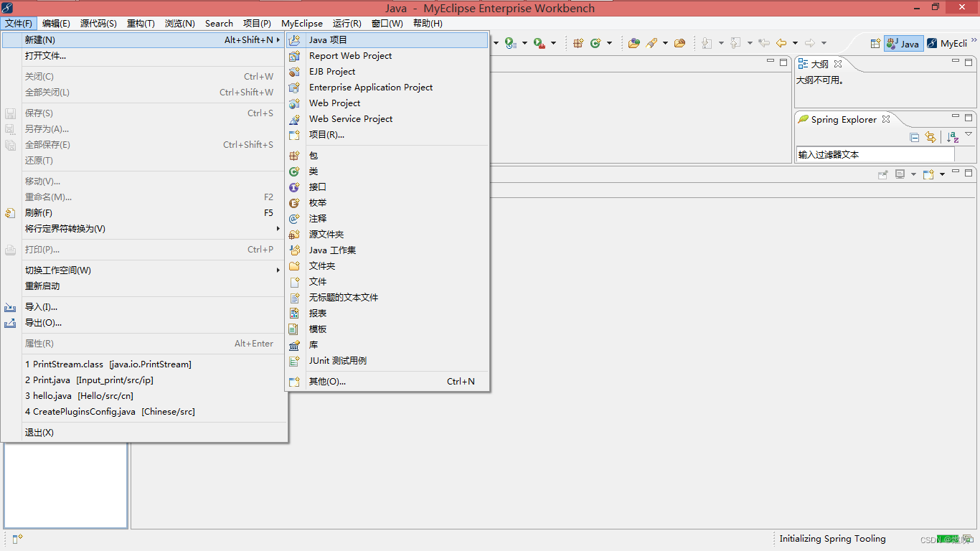This screenshot has width=980, height=551.
Task: Open recent file 2 Print.java
Action: 143,380
